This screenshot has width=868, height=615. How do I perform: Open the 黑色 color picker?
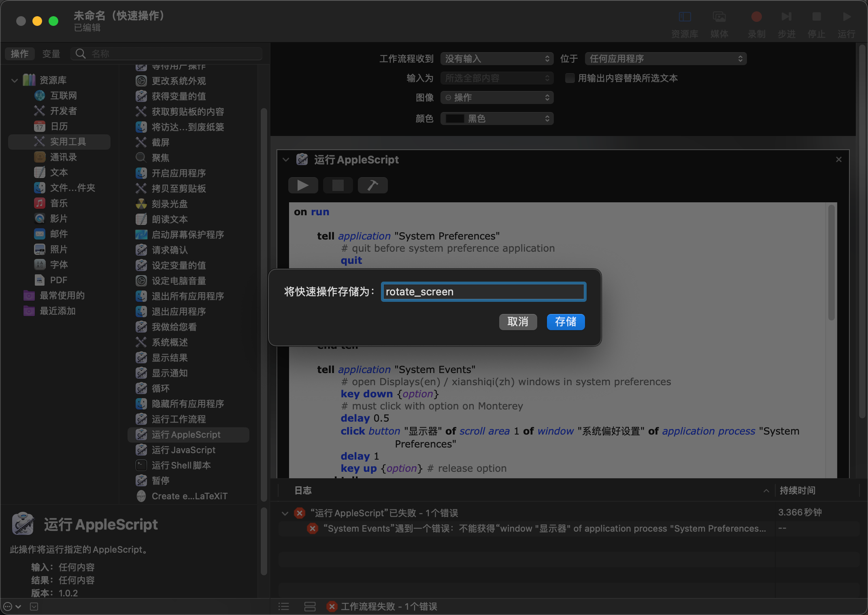497,118
